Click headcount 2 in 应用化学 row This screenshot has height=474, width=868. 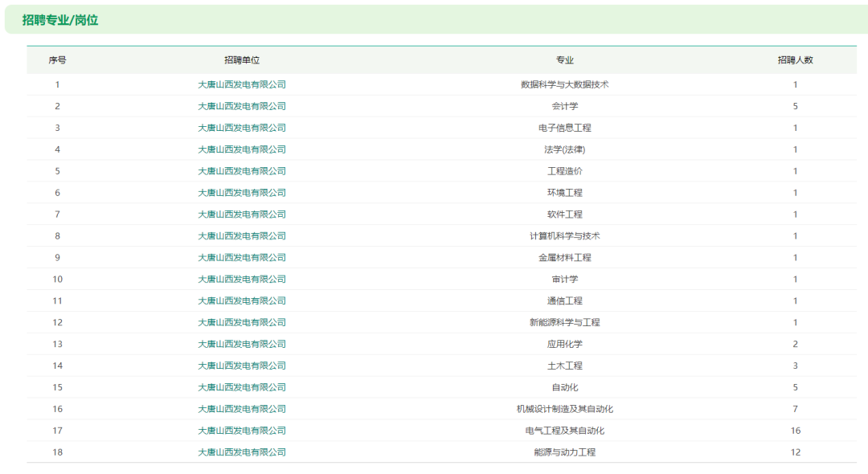click(796, 344)
